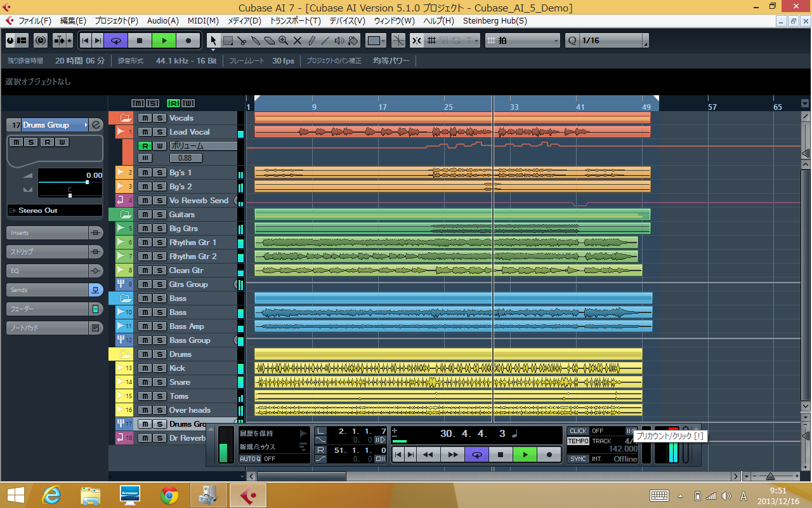Screen dimensions: 812x508
Task: Click the global Write automation button above tracks
Action: tap(188, 104)
